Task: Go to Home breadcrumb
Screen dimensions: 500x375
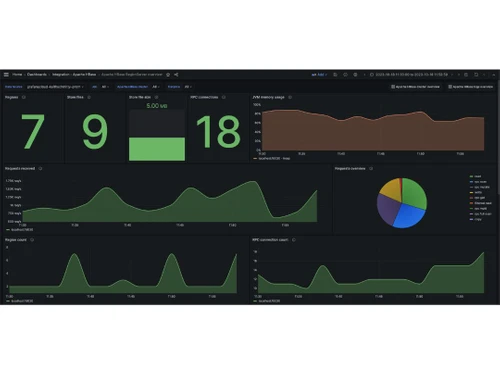Action: pos(17,75)
